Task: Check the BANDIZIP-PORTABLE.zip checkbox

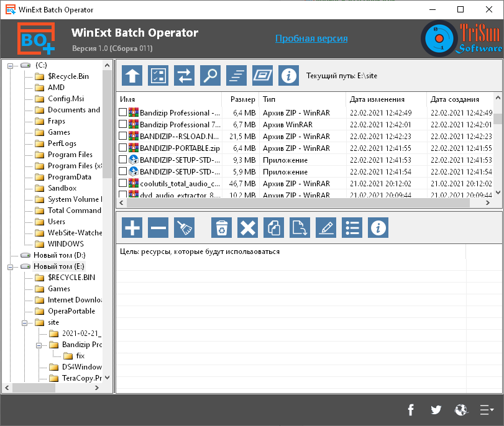Action: 122,148
